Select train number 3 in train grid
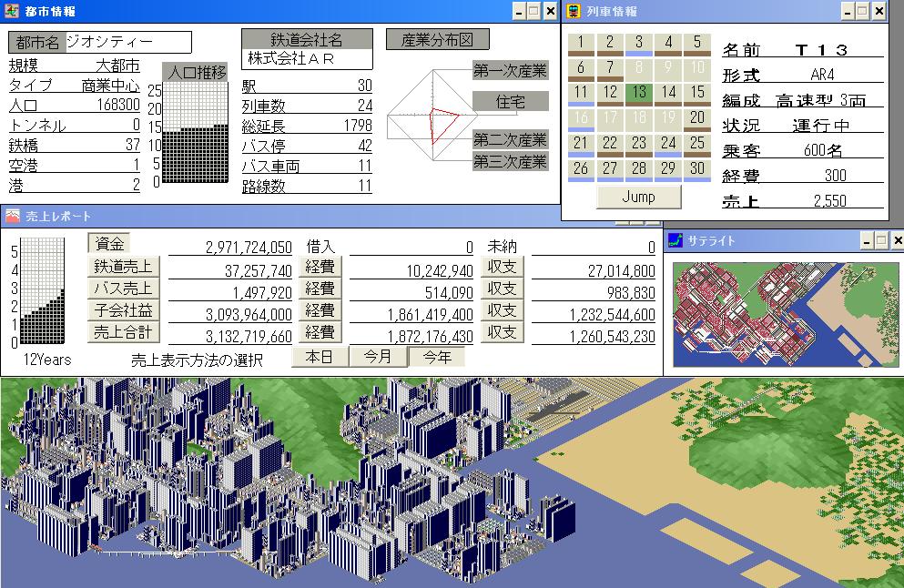 tap(639, 45)
